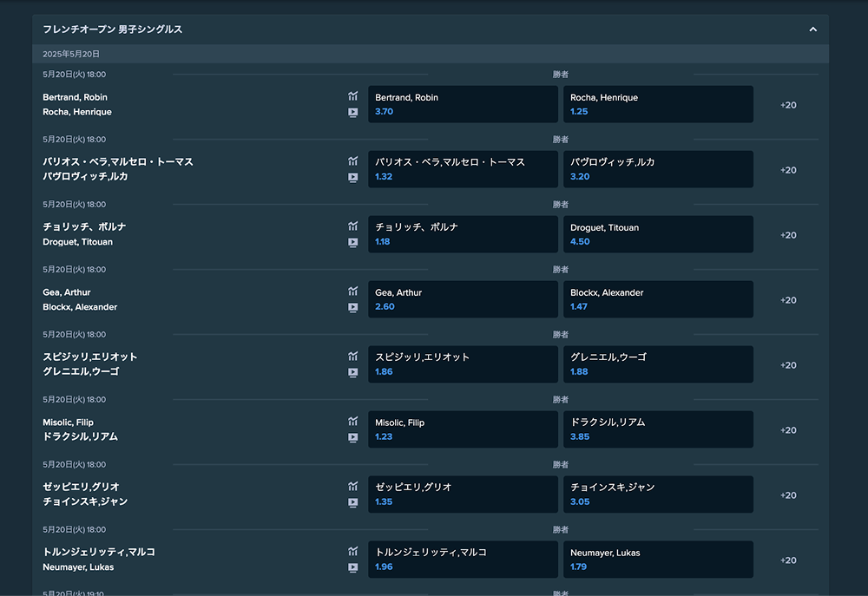Screen dimensions: 868x596
Task: Pick チョインスキ,ジャン at 3.05
Action: (658, 494)
